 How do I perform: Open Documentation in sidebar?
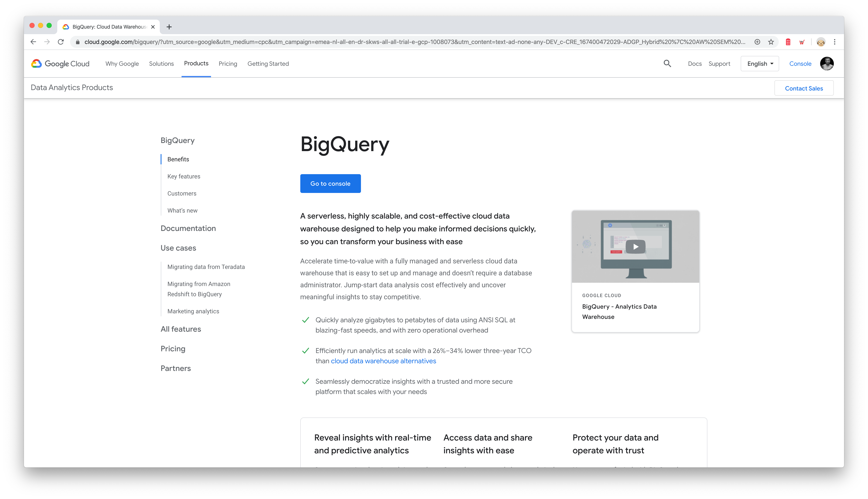click(188, 228)
